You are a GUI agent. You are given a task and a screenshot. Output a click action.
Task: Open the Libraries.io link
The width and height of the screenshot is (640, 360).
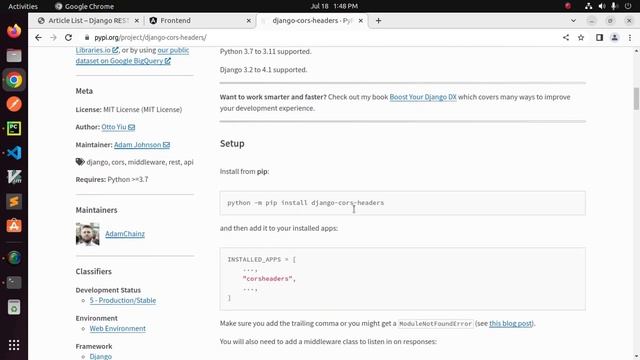click(x=97, y=50)
